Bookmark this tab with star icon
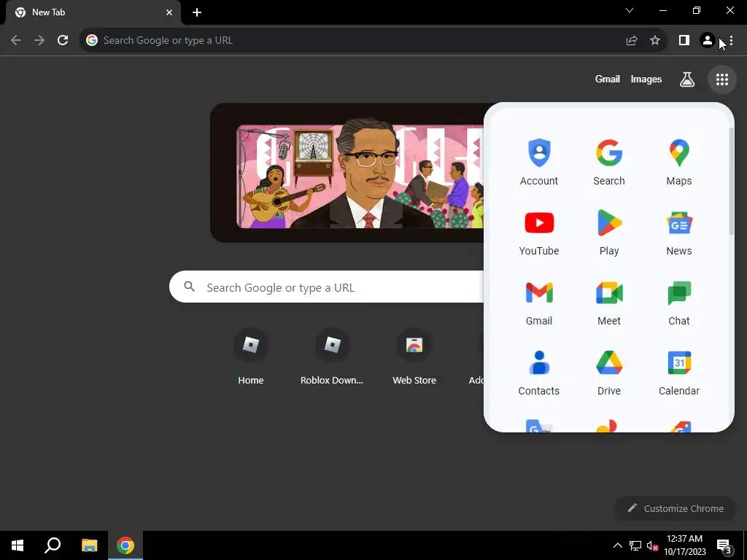The height and width of the screenshot is (560, 747). [x=655, y=41]
